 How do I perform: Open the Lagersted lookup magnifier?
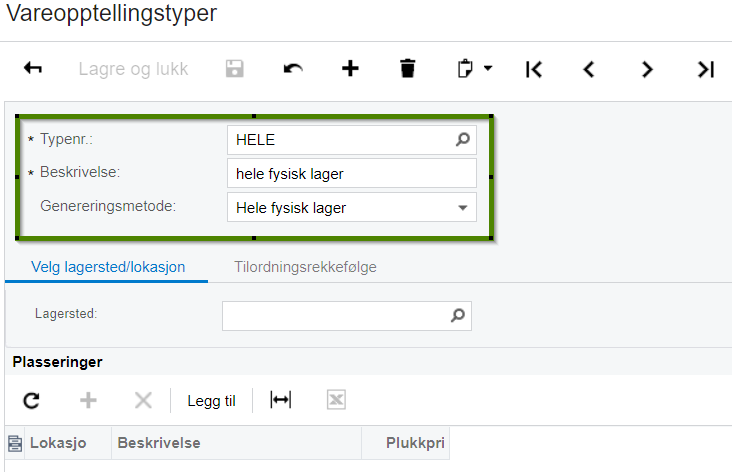(458, 316)
